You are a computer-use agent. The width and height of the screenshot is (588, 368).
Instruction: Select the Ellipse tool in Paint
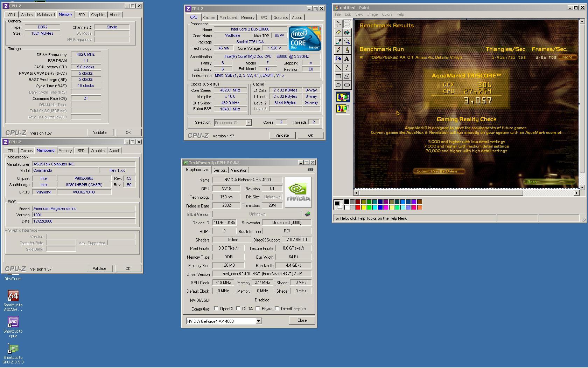[338, 85]
